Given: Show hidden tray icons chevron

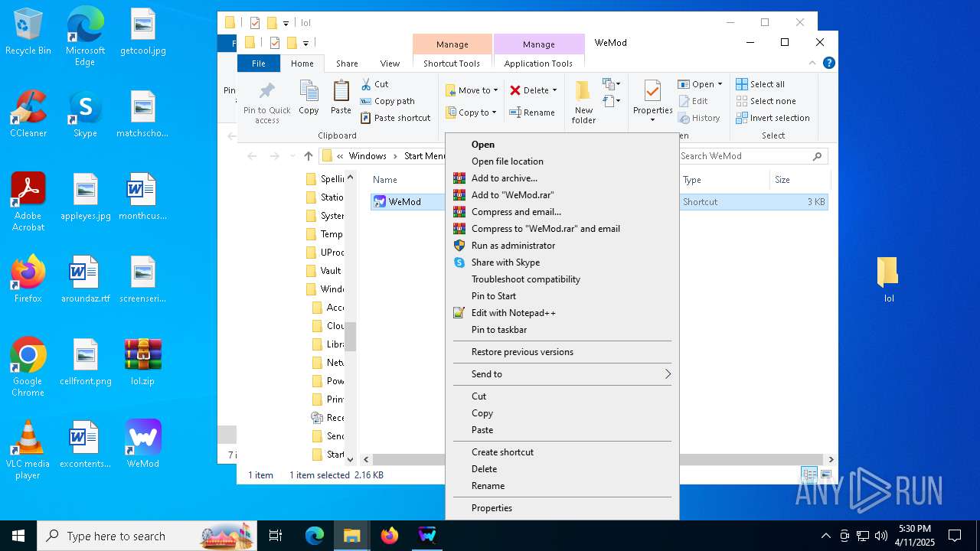Looking at the screenshot, I should pyautogui.click(x=825, y=536).
